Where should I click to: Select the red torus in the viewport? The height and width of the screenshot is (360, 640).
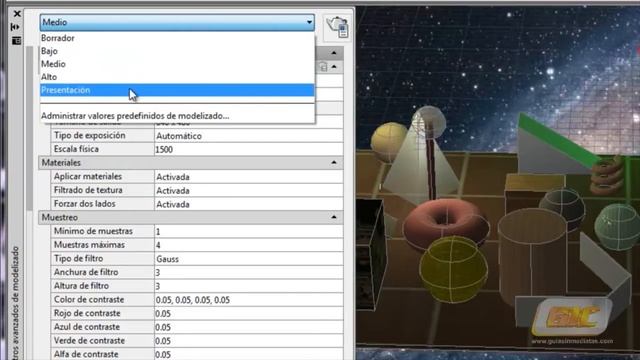446,223
